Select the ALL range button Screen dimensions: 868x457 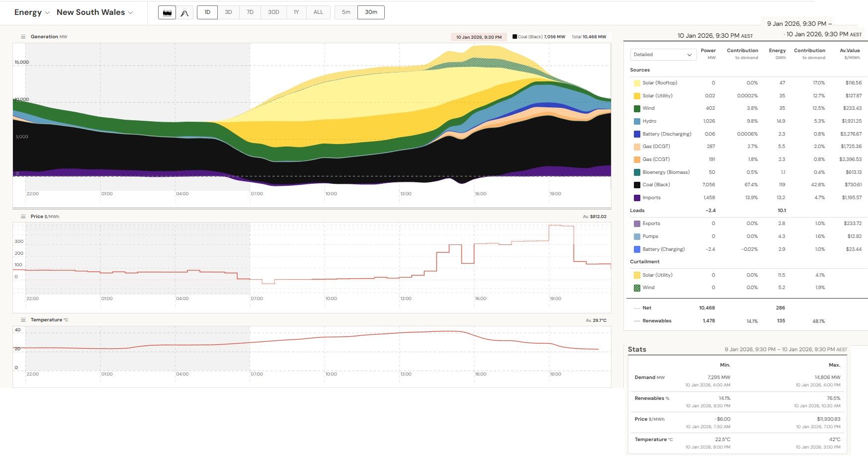318,12
